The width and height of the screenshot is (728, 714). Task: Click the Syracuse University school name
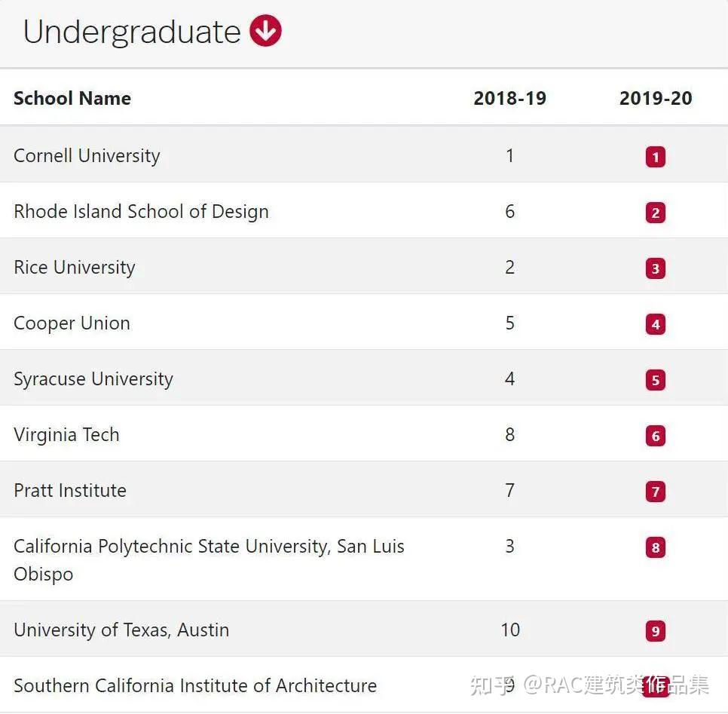pyautogui.click(x=93, y=379)
